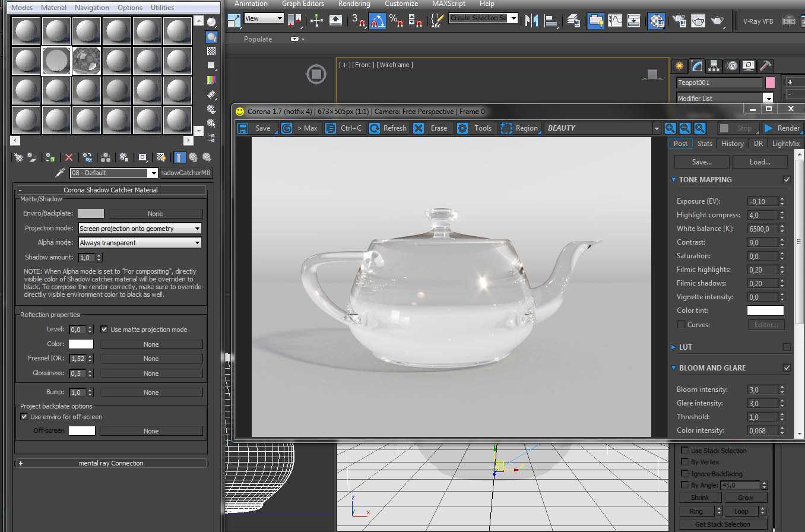
Task: Click the zoom in magnifier icon
Action: tap(670, 128)
